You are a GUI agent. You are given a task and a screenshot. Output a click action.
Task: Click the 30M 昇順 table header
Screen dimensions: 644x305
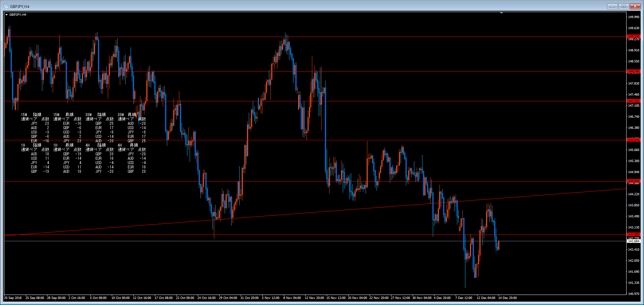pos(127,115)
